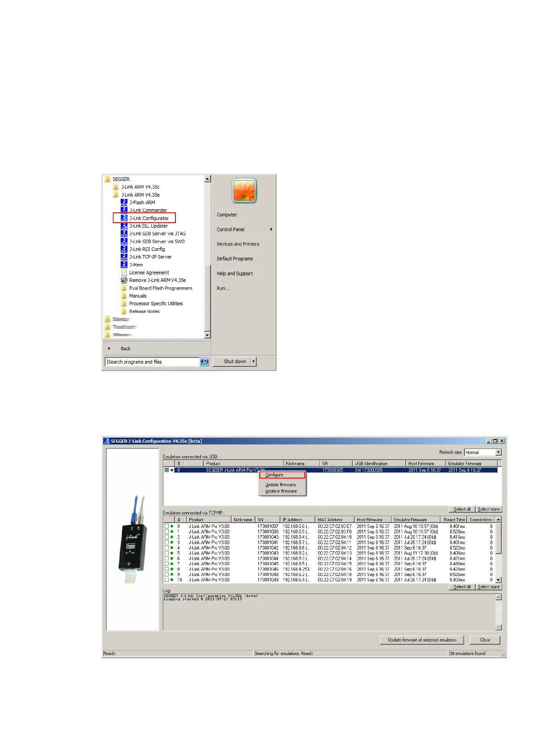
Task: Open the Shut down options arrow
Action: click(x=254, y=361)
